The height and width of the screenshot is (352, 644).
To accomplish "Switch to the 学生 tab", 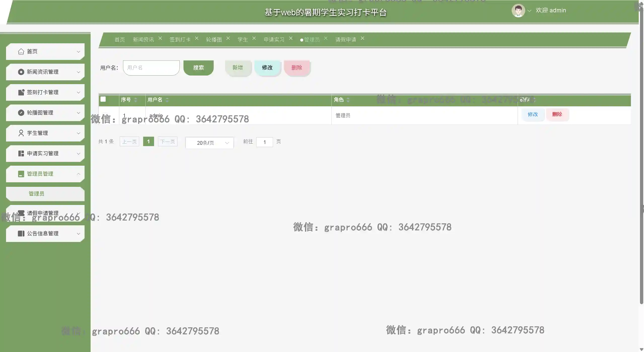I will click(242, 39).
